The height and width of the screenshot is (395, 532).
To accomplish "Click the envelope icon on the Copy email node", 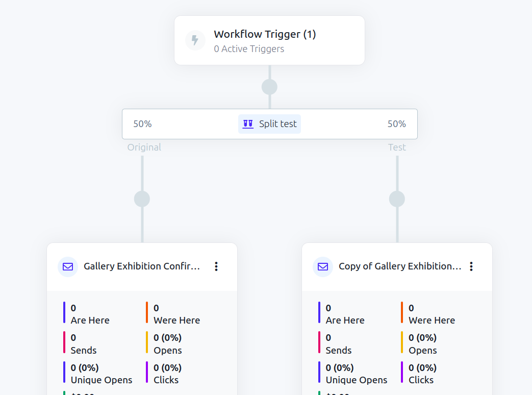I will 322,266.
